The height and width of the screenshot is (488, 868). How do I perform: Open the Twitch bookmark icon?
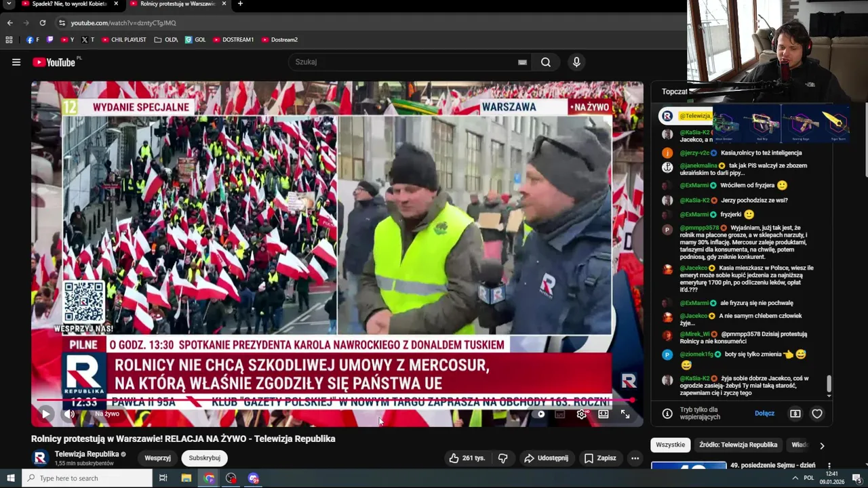[x=50, y=40]
